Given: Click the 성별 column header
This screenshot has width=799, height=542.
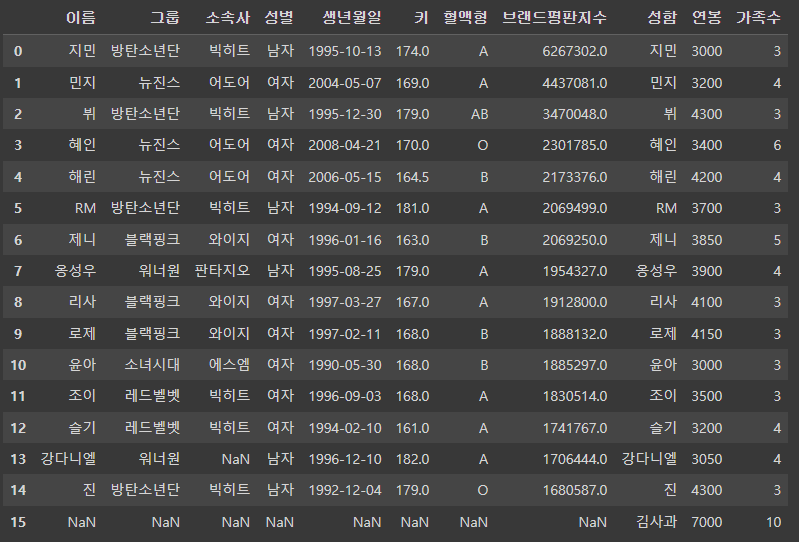Looking at the screenshot, I should 279,18.
